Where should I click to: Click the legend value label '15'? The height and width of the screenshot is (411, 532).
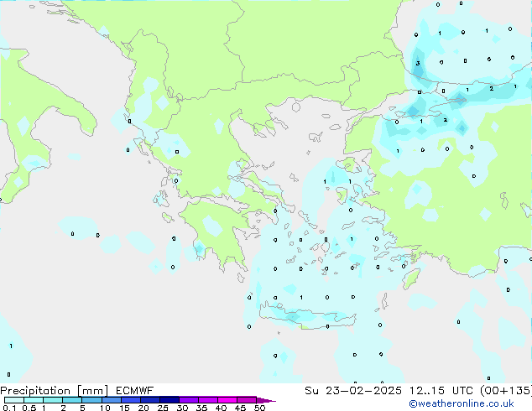124,408
